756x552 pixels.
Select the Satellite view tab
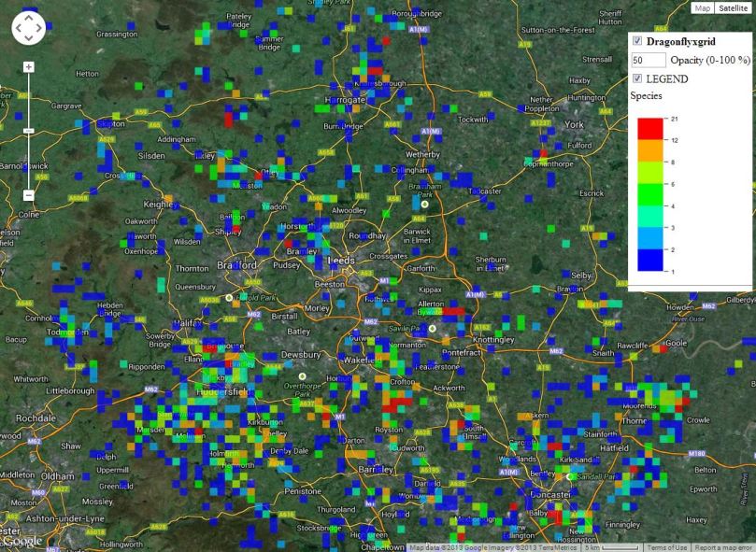pos(733,7)
